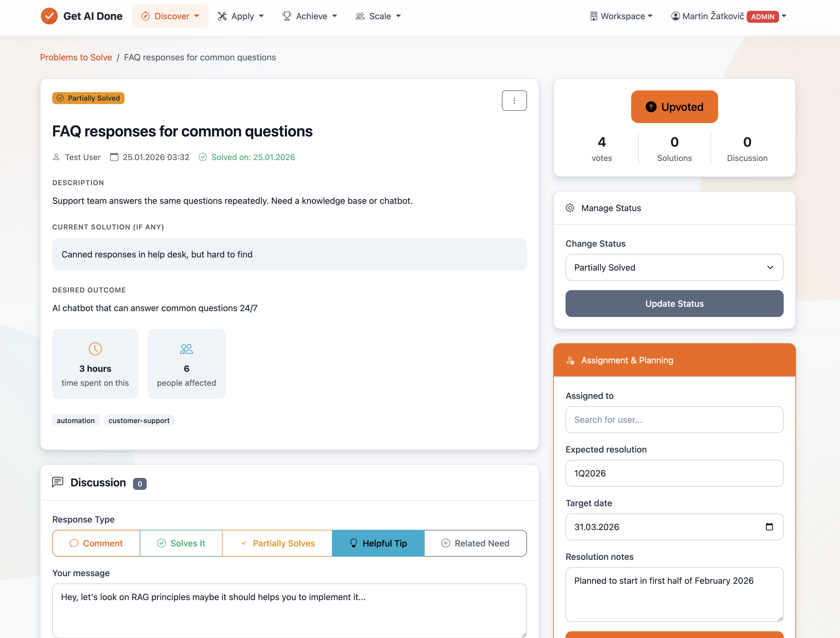Click the calendar icon in the Target date field
Viewport: 840px width, 638px height.
(x=769, y=527)
